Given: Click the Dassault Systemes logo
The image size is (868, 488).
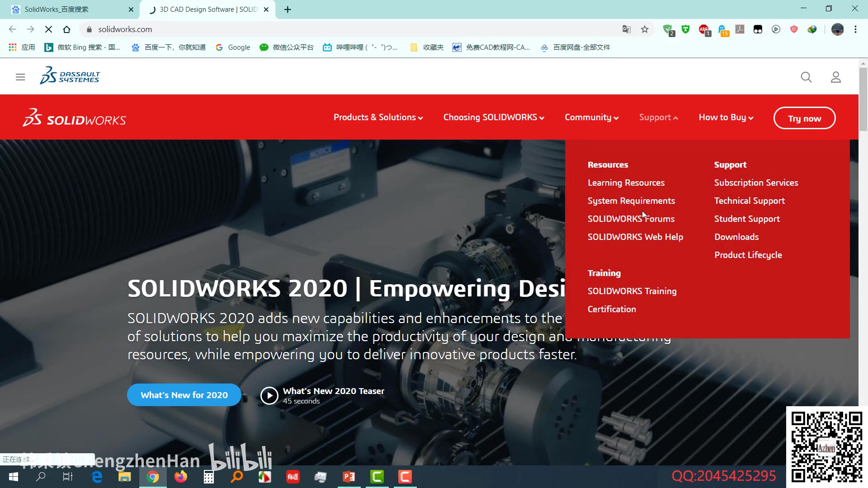Looking at the screenshot, I should (70, 76).
